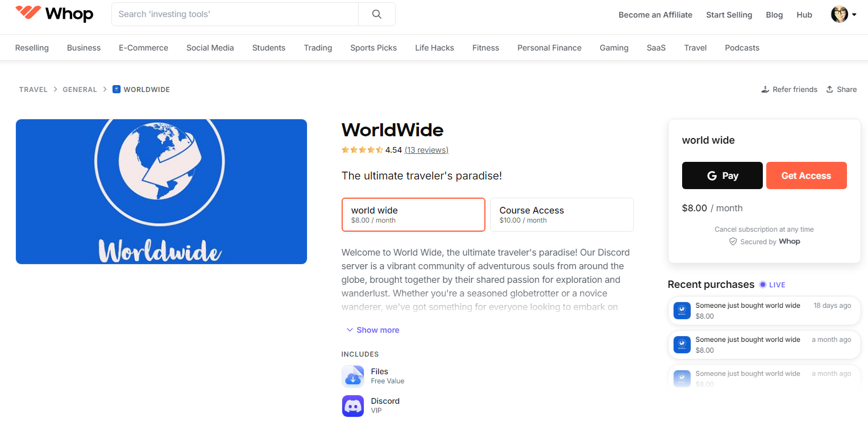Screen dimensions: 868x435
Task: Click the 'WorldWide' page heading
Action: point(392,130)
